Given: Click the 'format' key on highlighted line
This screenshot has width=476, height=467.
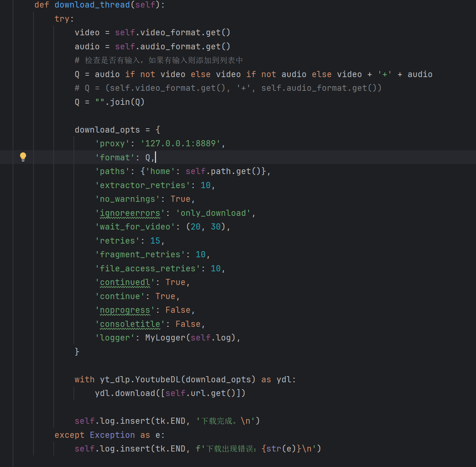Looking at the screenshot, I should pos(115,157).
